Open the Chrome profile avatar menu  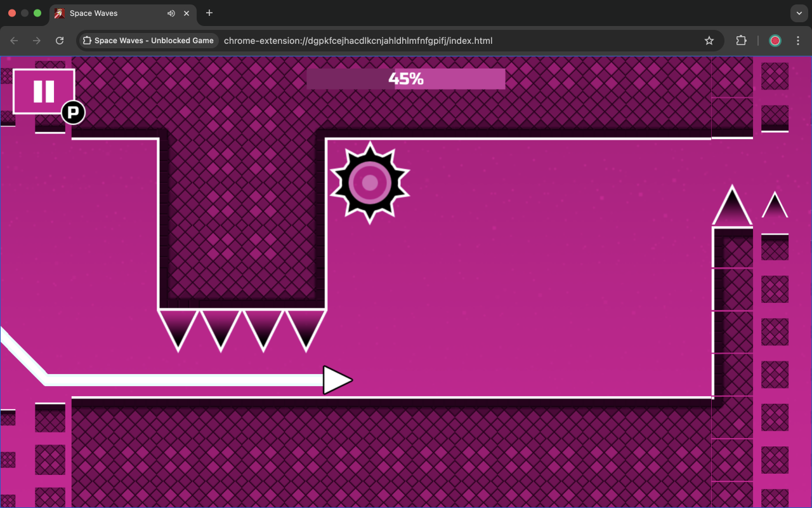(775, 41)
